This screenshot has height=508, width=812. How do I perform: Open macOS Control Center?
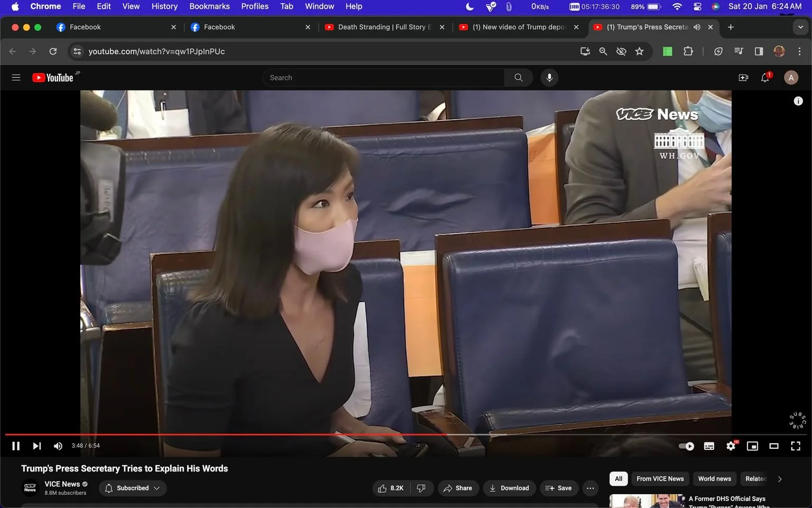(x=697, y=6)
